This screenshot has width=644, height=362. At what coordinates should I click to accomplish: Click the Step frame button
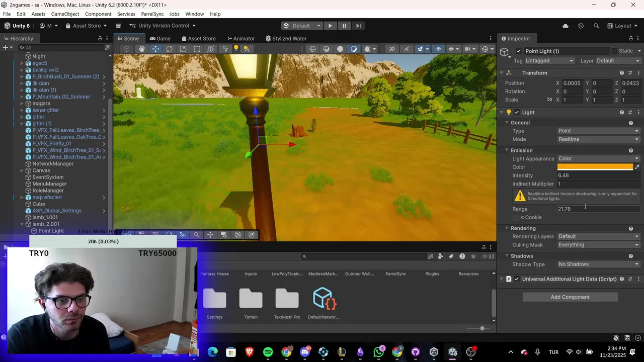[358, 26]
